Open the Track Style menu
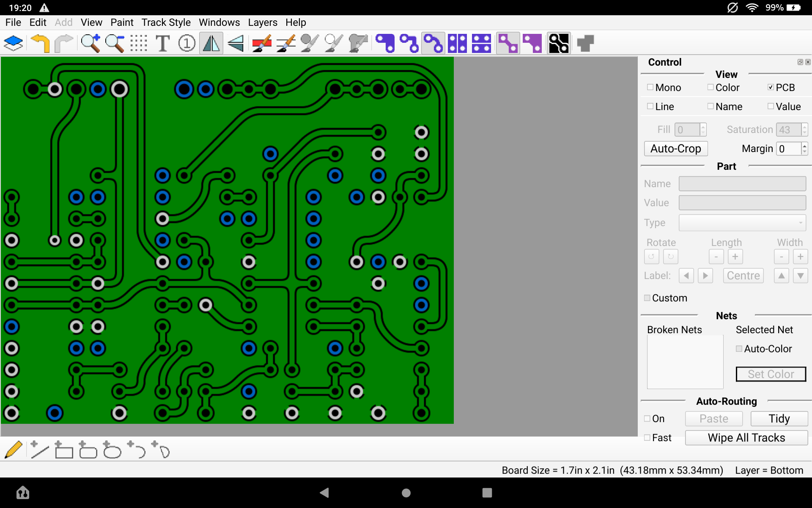 tap(166, 22)
